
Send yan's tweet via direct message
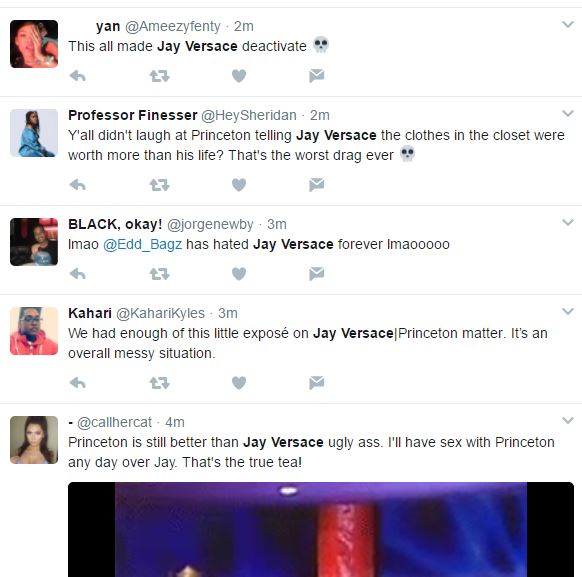click(x=317, y=76)
